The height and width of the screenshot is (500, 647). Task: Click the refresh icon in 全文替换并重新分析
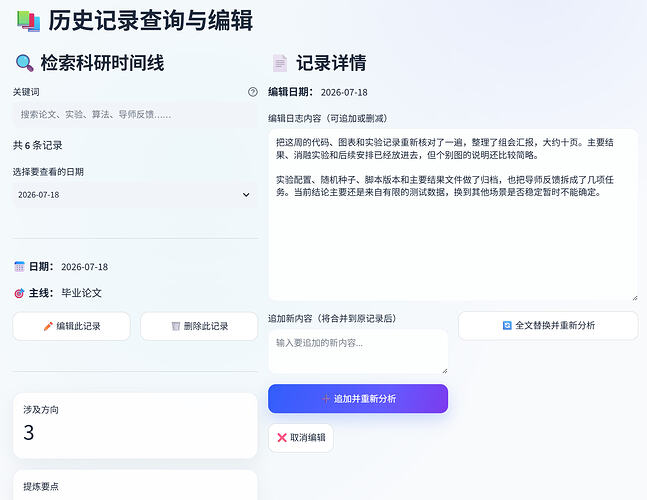click(x=507, y=325)
